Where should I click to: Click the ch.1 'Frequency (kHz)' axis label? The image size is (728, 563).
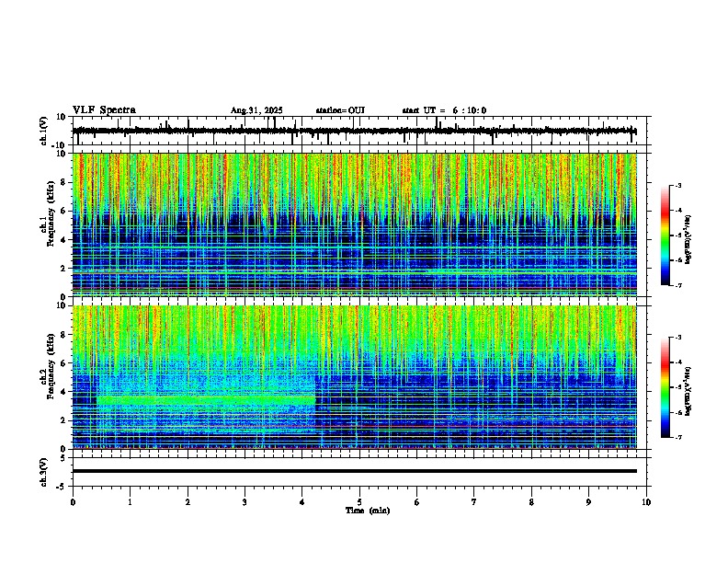(51, 212)
